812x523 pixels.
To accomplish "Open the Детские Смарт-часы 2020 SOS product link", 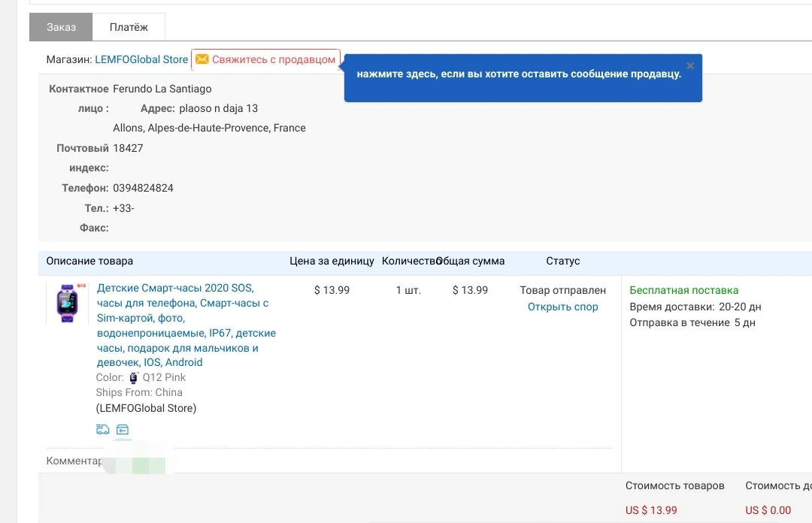I will pos(186,325).
